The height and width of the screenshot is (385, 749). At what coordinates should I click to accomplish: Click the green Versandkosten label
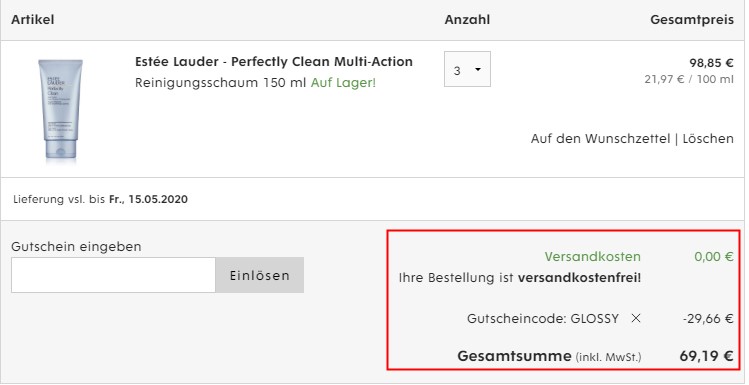592,257
